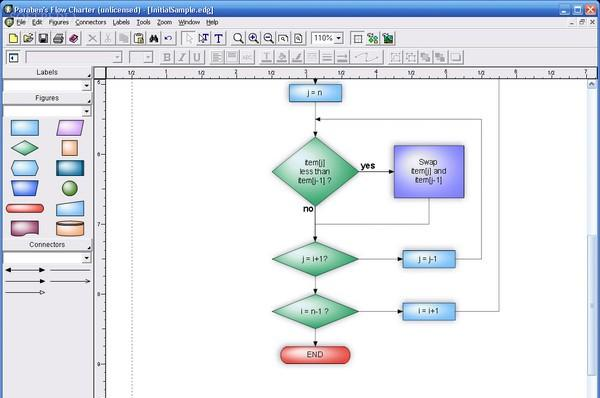Select the 'no' connector label

(x=308, y=209)
